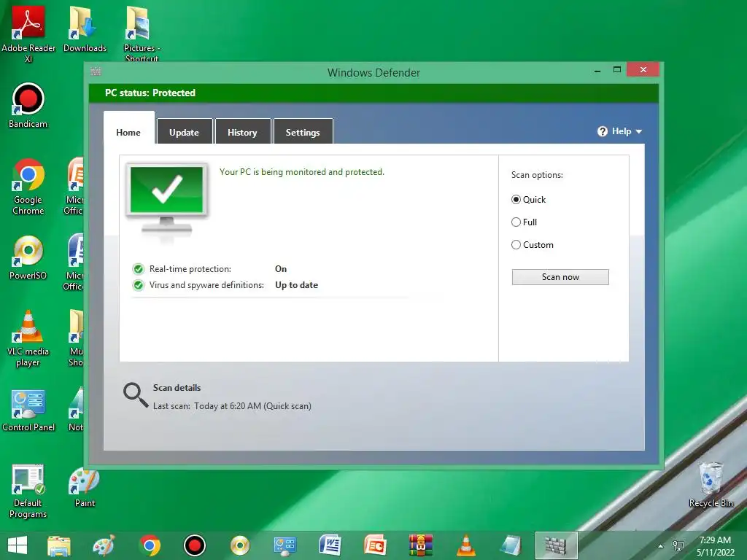The width and height of the screenshot is (747, 560).
Task: Select the Default Programs desktop icon
Action: tap(28, 491)
